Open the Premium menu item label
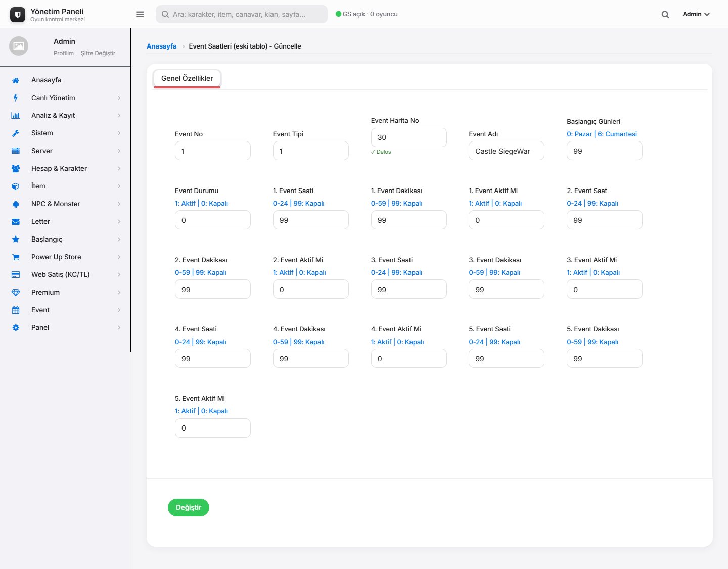This screenshot has width=728, height=569. [45, 293]
